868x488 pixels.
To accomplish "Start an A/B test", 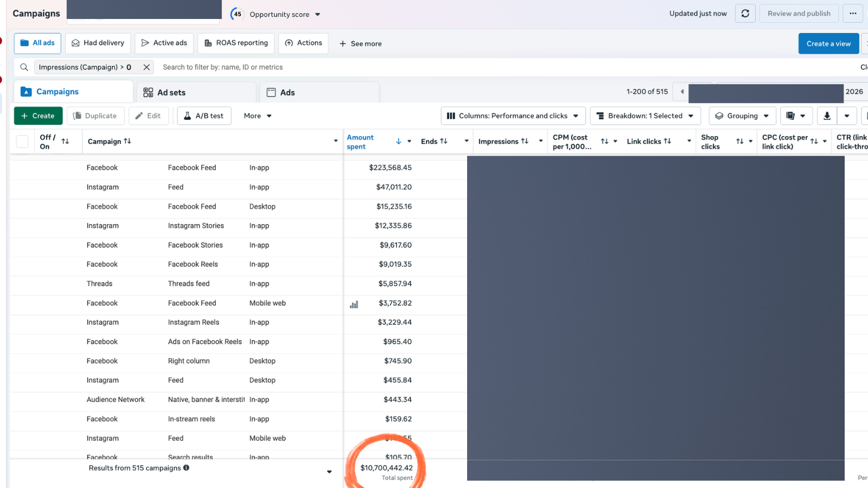I will [204, 116].
